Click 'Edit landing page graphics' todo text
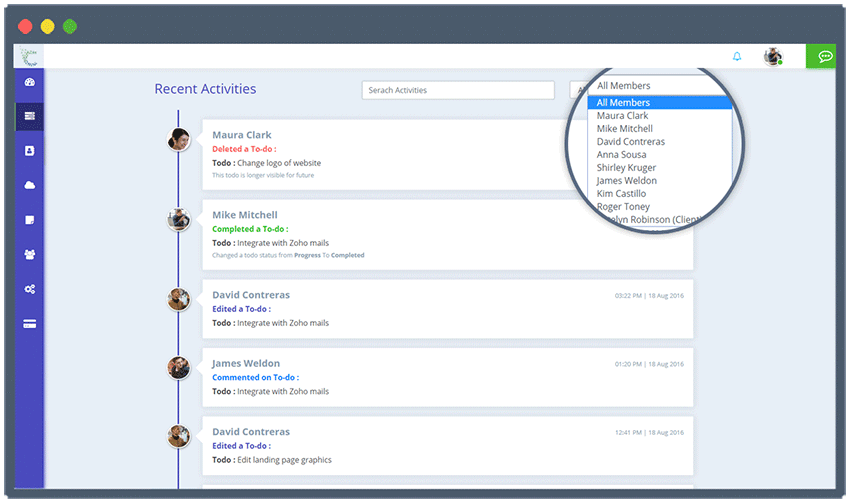 (x=284, y=460)
